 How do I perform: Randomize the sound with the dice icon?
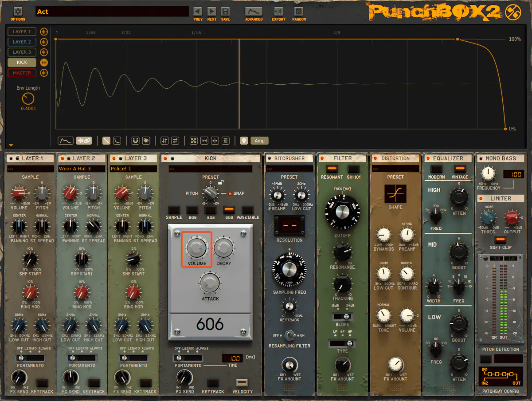point(299,12)
